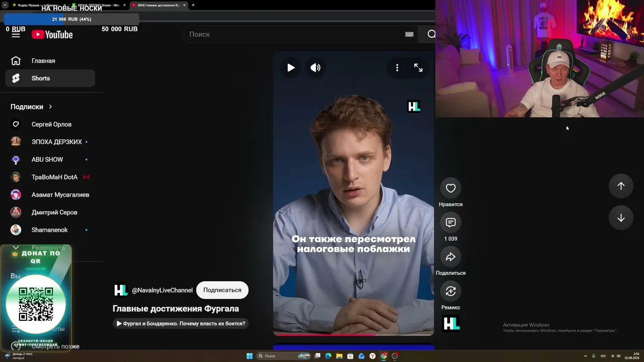Open File Explorer from the taskbar
This screenshot has width=644, height=362.
click(x=340, y=356)
